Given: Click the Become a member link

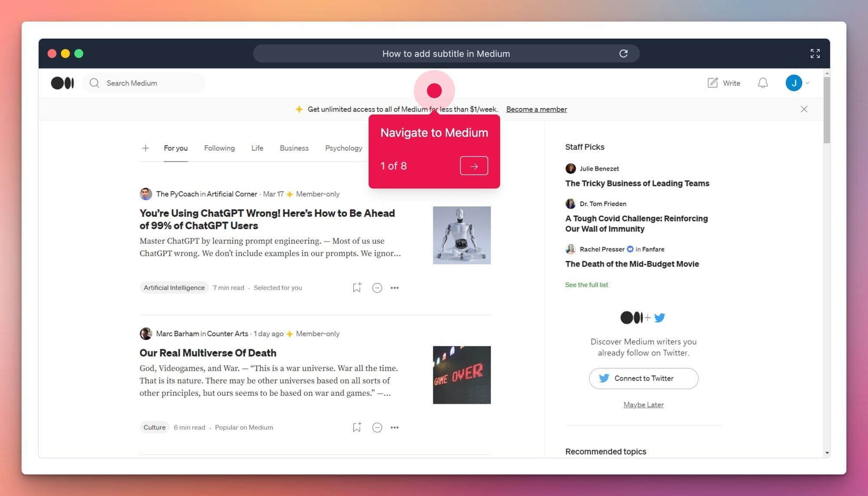Looking at the screenshot, I should point(536,109).
